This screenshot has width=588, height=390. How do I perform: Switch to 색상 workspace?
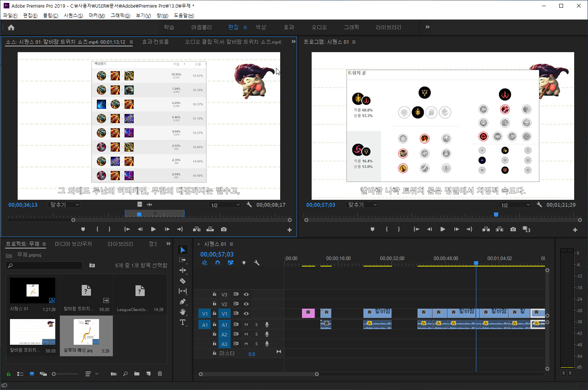(261, 27)
